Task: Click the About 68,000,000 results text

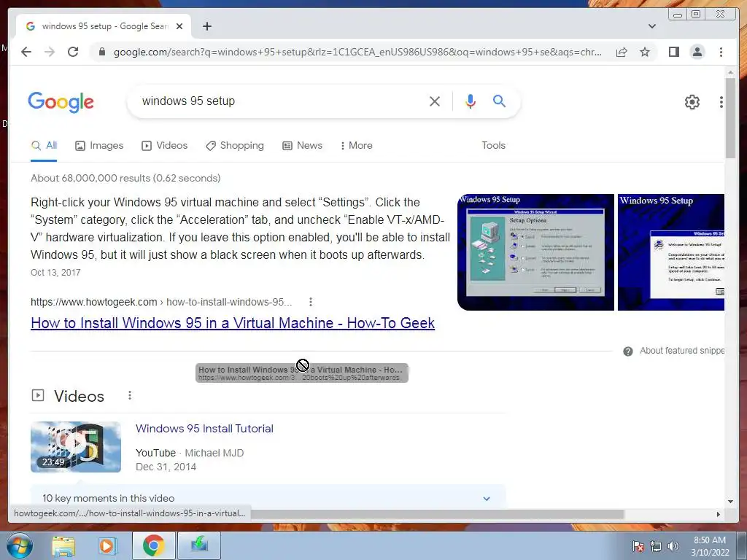Action: 125,178
